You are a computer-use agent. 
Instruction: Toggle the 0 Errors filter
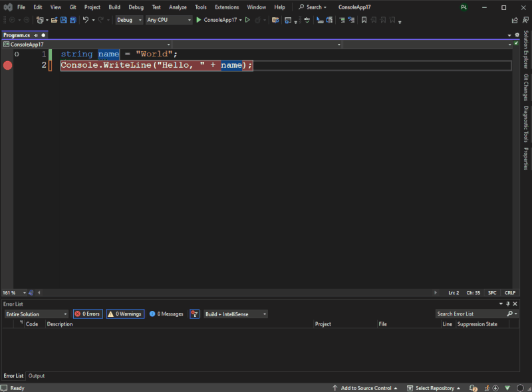pos(88,314)
